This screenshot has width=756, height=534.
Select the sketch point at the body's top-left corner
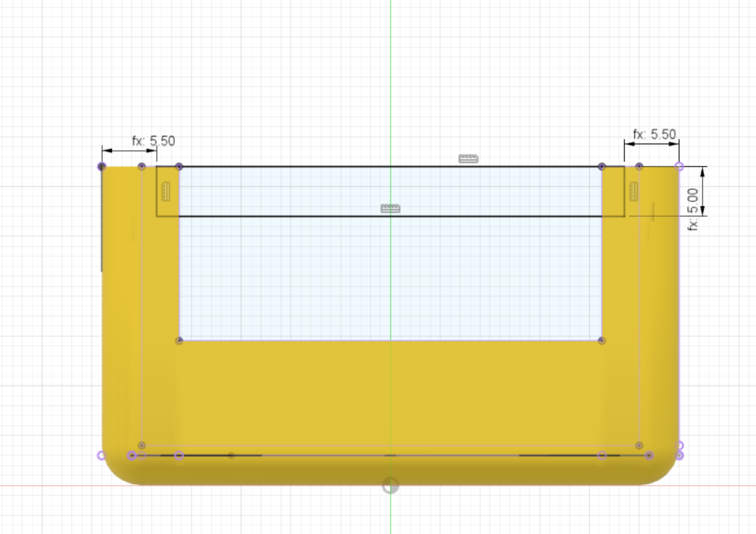coord(102,167)
